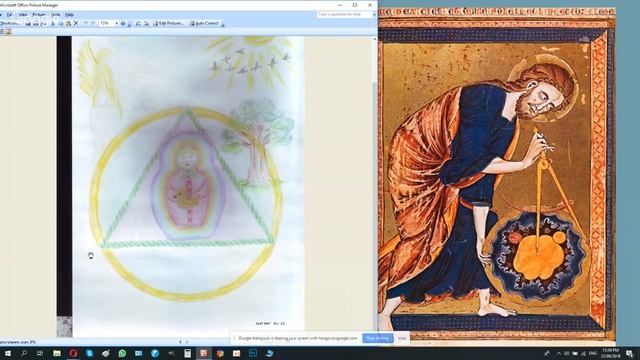The image size is (640, 360).
Task: Switch to thumbnail view icon
Action: [x=2, y=31]
